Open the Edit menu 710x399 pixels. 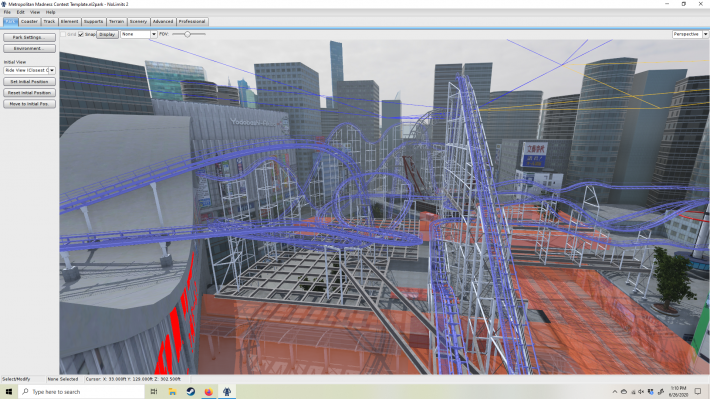coord(21,12)
